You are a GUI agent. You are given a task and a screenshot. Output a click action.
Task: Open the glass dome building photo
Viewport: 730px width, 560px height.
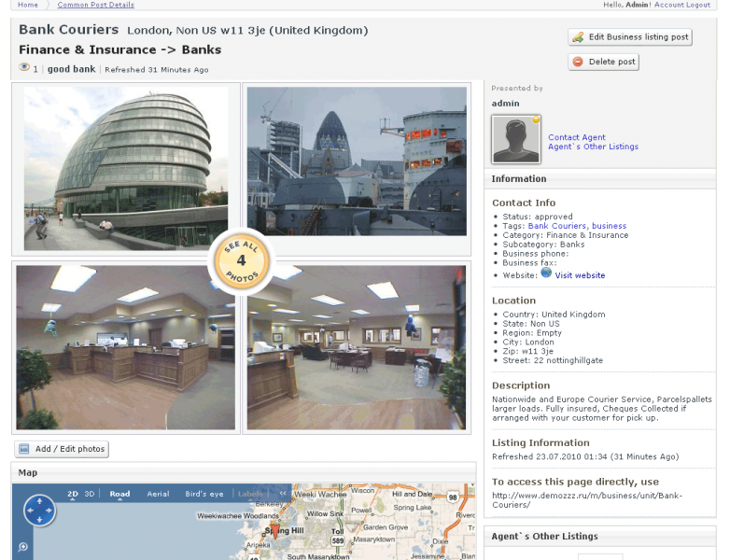point(126,169)
